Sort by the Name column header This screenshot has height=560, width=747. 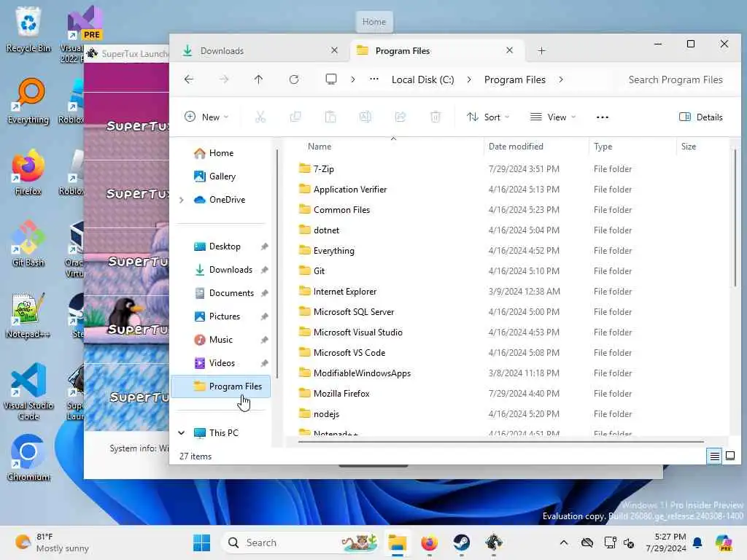coord(320,147)
